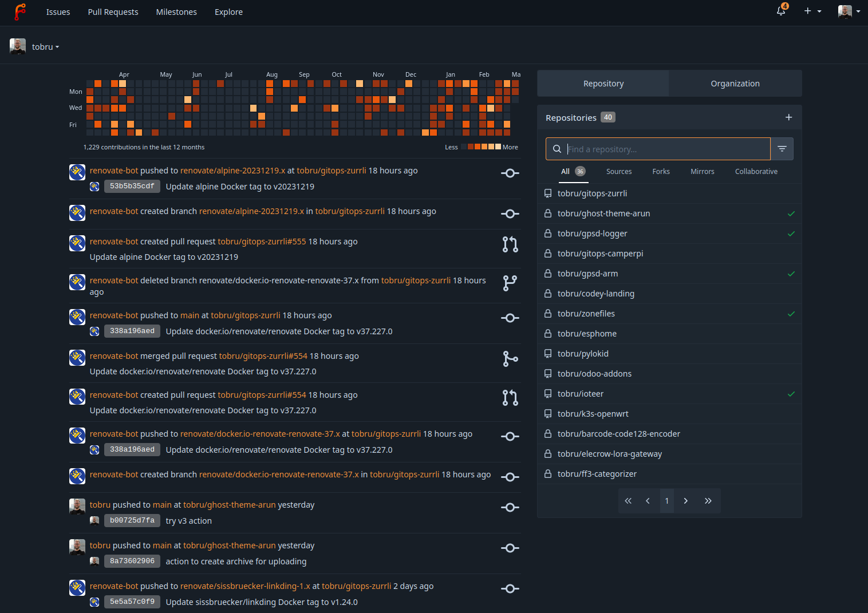868x613 pixels.
Task: Click the branch deletion icon beside deleted branch event
Action: [510, 283]
